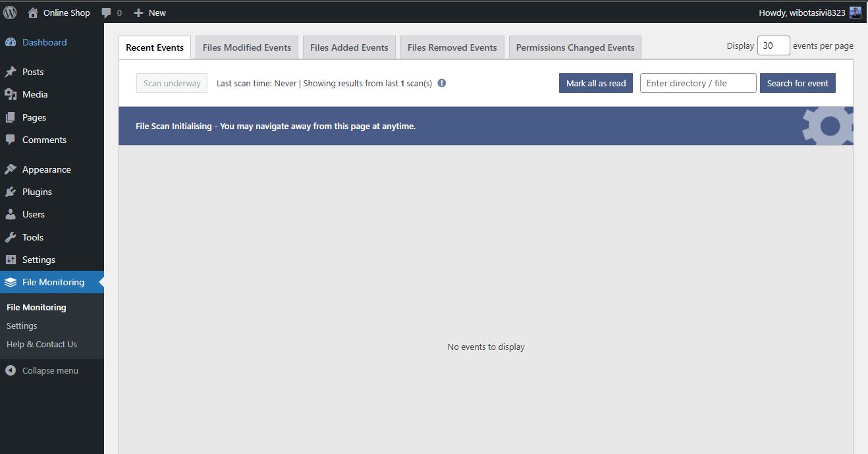This screenshot has width=868, height=454.
Task: Click the events per page number field
Action: pos(774,45)
